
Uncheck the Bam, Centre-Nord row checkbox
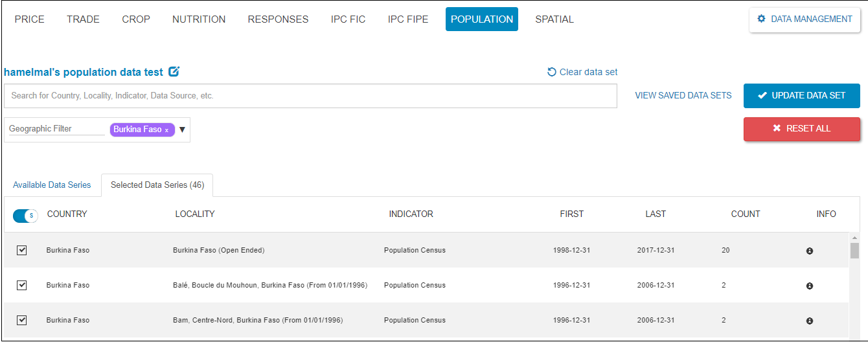pyautogui.click(x=22, y=320)
